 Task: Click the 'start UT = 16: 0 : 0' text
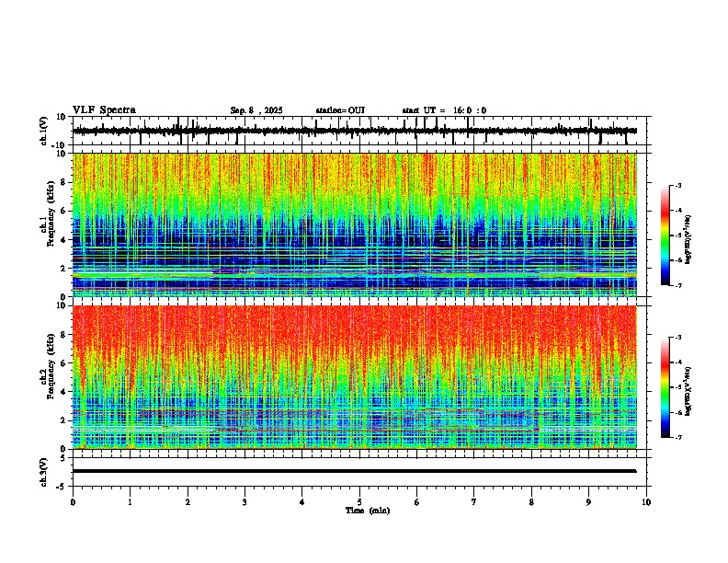pos(444,110)
